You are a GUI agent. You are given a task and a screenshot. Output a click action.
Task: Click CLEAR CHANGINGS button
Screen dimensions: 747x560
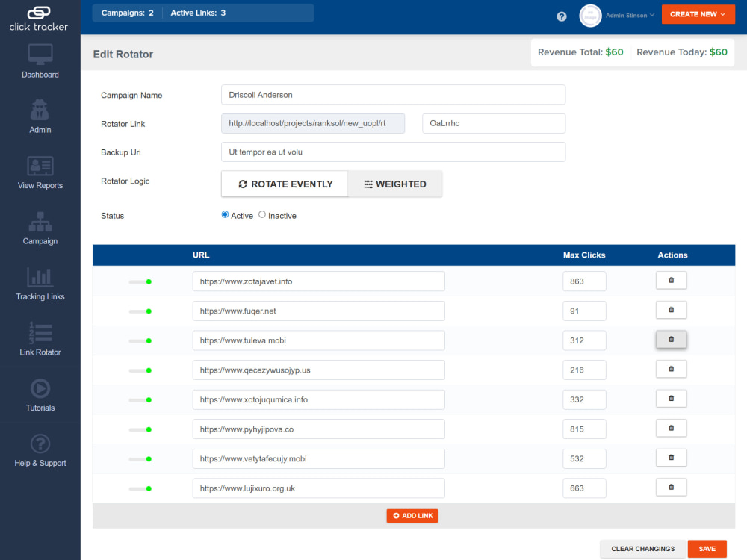(x=642, y=549)
